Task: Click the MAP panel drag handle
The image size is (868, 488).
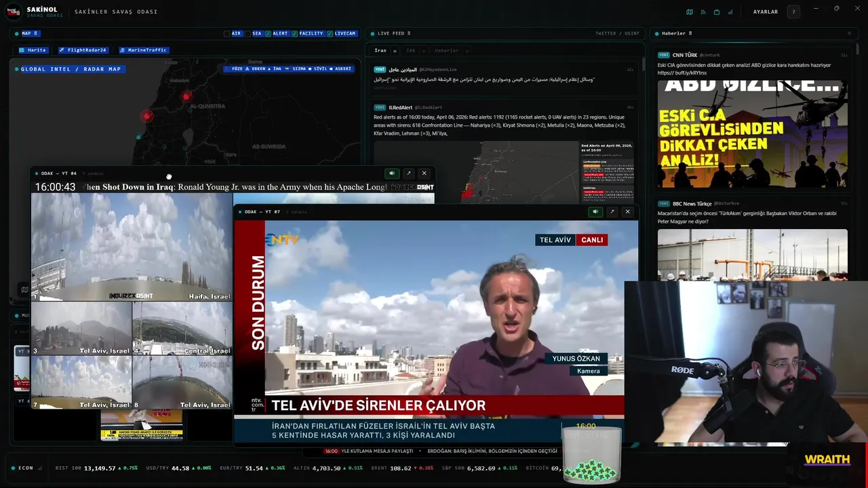Action: pyautogui.click(x=36, y=33)
